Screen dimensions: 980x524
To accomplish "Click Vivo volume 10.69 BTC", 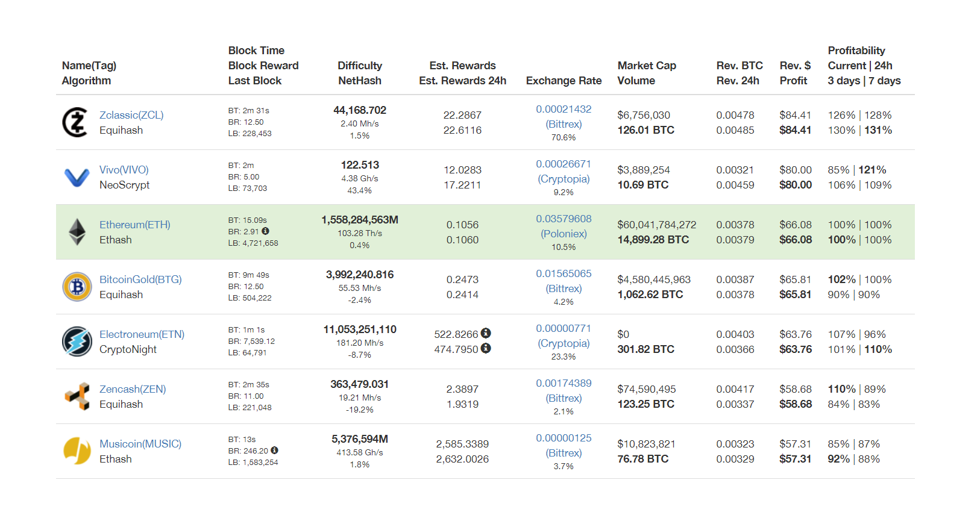I will point(643,185).
